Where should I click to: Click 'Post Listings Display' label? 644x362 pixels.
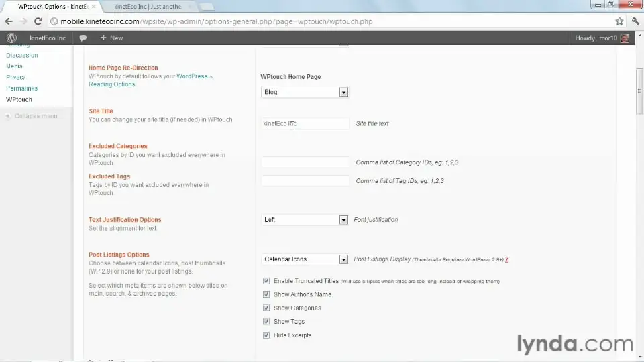[382, 259]
